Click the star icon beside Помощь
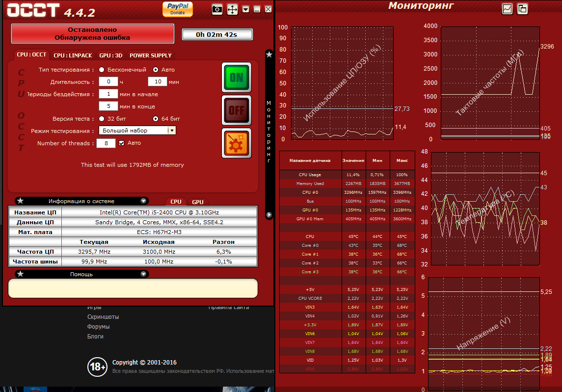562x392 pixels. click(21, 274)
